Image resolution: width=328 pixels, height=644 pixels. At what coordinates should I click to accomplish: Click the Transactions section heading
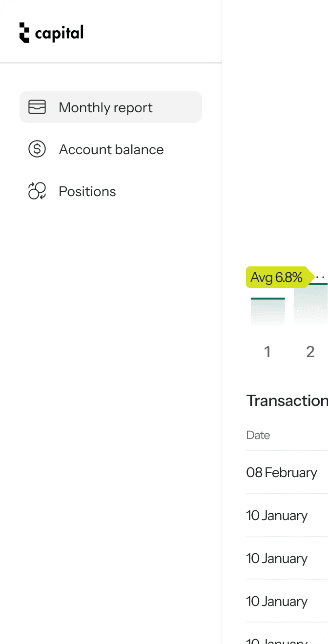pyautogui.click(x=287, y=401)
